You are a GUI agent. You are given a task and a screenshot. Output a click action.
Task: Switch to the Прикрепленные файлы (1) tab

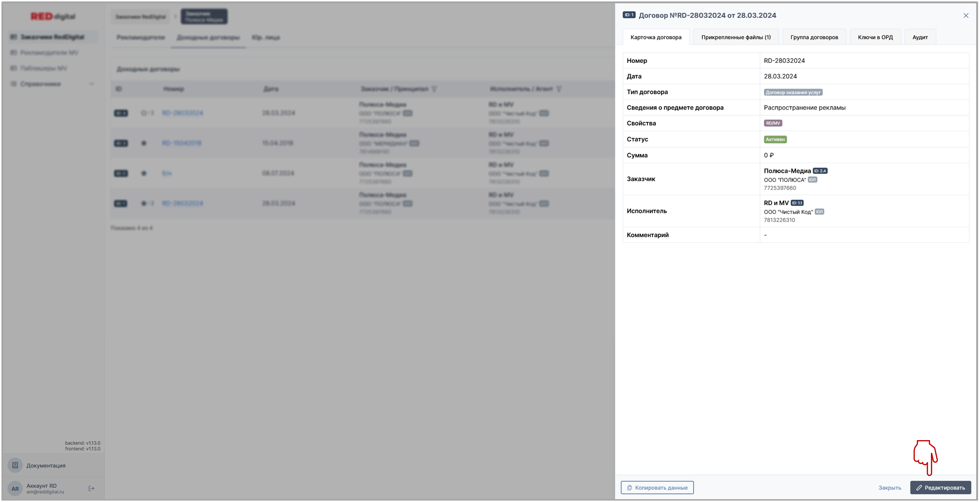pyautogui.click(x=736, y=37)
